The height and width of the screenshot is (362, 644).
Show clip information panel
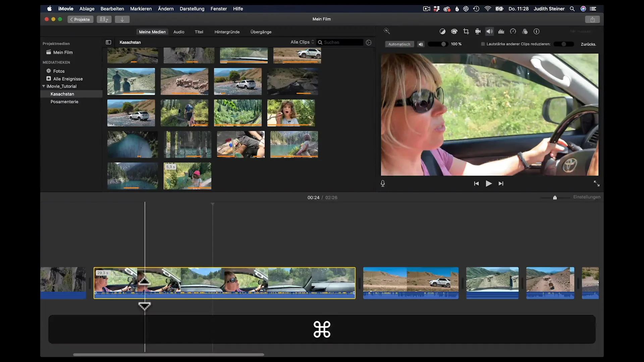[x=536, y=31]
